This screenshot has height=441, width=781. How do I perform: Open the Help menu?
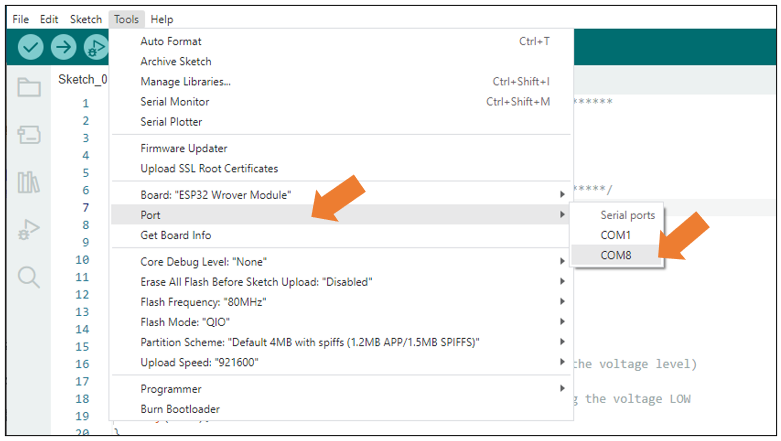tap(162, 19)
